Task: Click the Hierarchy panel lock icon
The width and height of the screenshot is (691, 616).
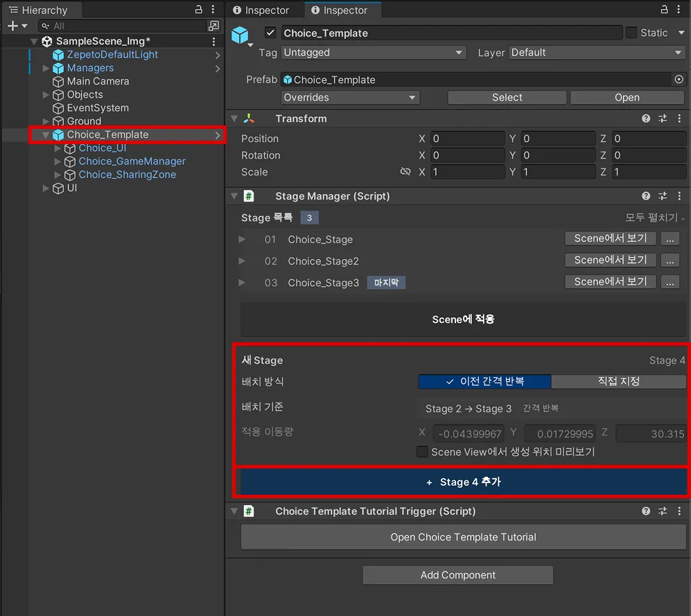Action: [199, 9]
